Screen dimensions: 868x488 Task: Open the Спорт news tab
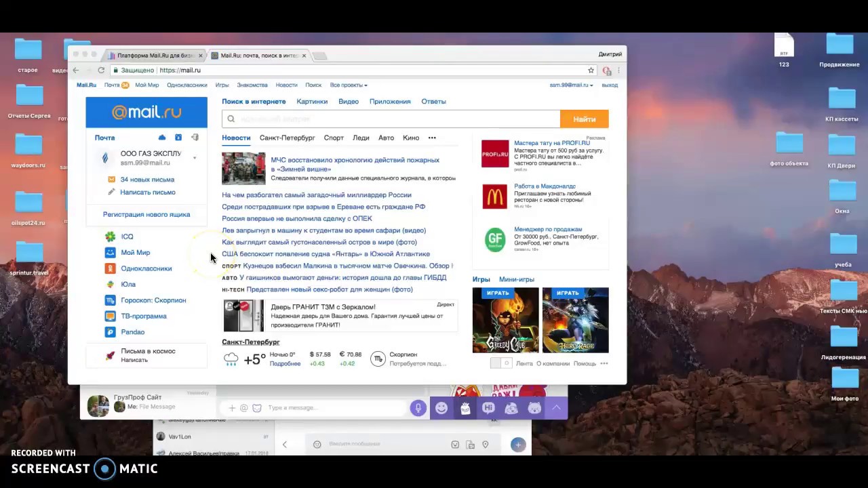point(334,138)
